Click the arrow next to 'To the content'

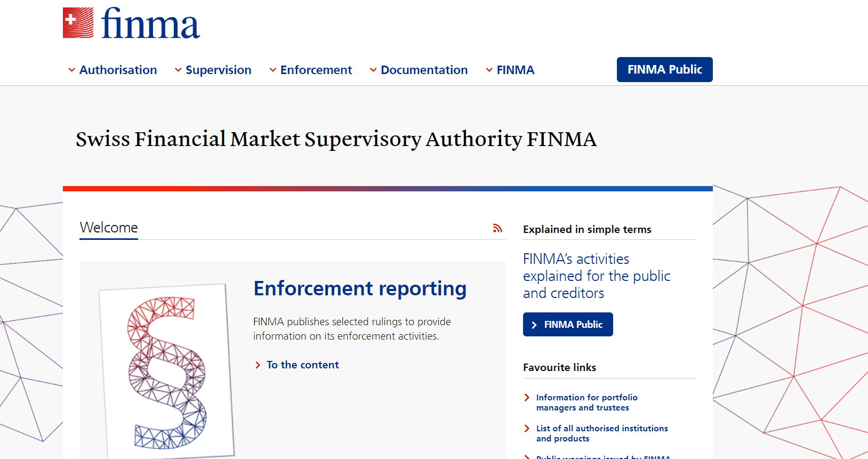click(x=258, y=365)
